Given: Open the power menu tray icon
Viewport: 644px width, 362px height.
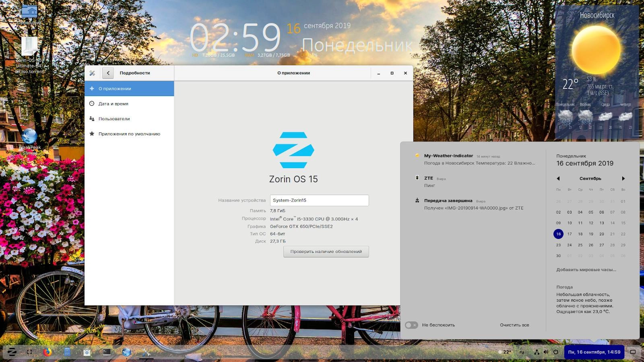Looking at the screenshot, I should click(556, 352).
